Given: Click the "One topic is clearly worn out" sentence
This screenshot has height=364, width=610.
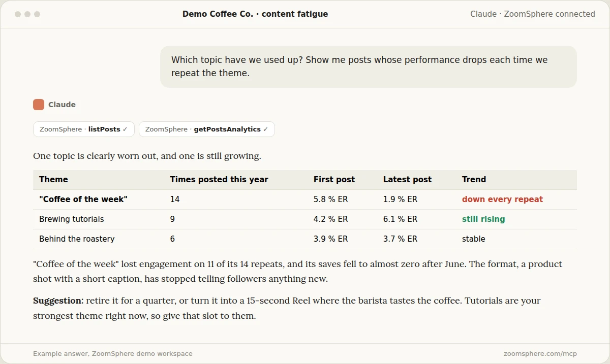Looking at the screenshot, I should (x=147, y=156).
